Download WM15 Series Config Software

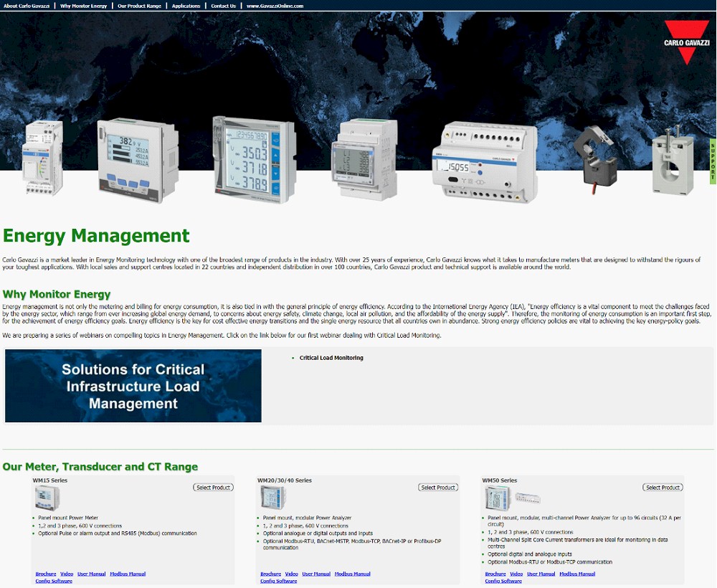(x=54, y=581)
